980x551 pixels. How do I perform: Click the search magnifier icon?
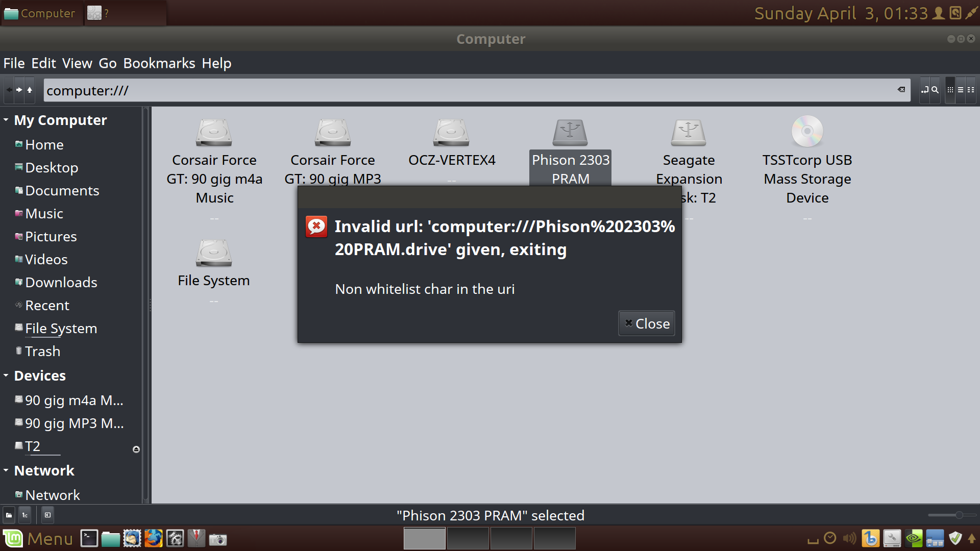pyautogui.click(x=935, y=90)
